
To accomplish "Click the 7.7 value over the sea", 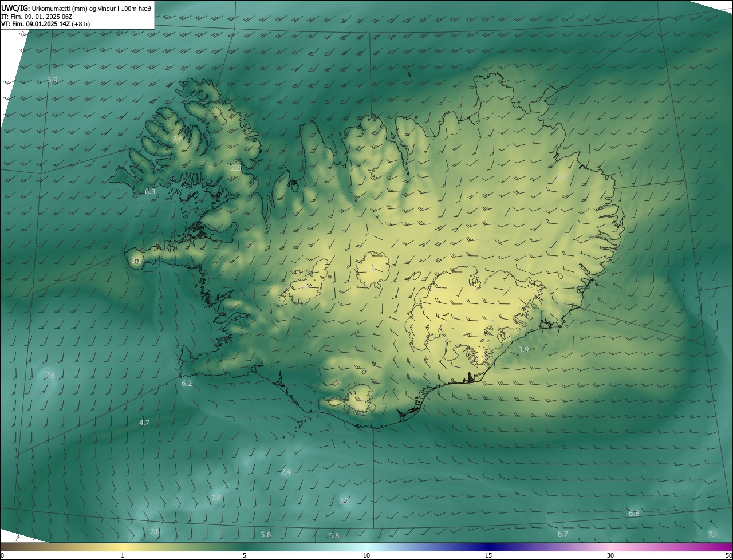I will pyautogui.click(x=344, y=501).
